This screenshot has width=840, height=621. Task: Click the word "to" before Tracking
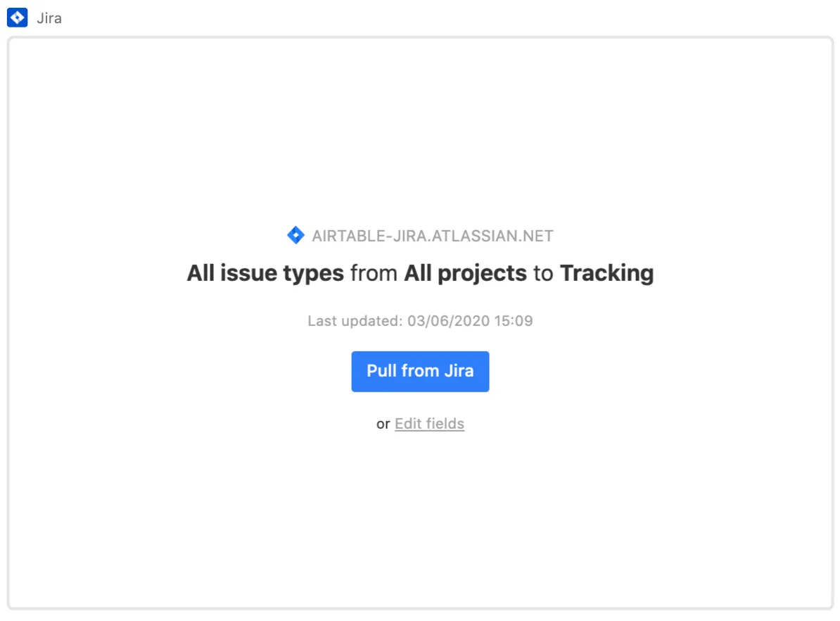(543, 273)
